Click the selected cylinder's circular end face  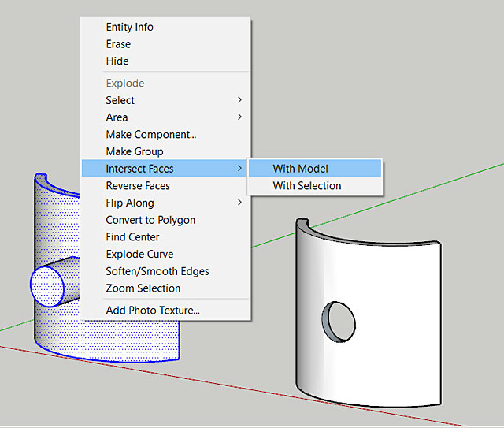coord(47,286)
